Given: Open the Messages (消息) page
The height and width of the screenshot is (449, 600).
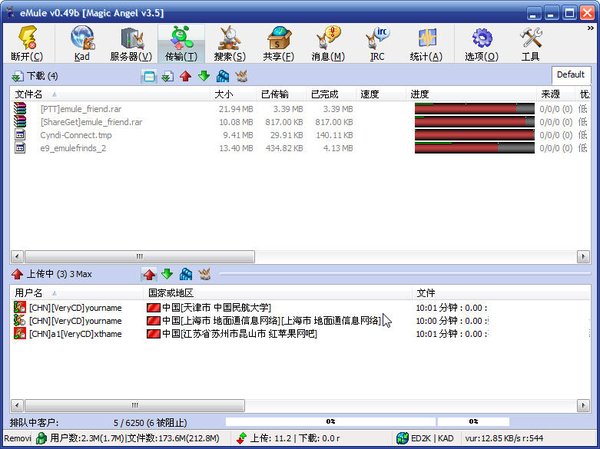Looking at the screenshot, I should (x=328, y=43).
